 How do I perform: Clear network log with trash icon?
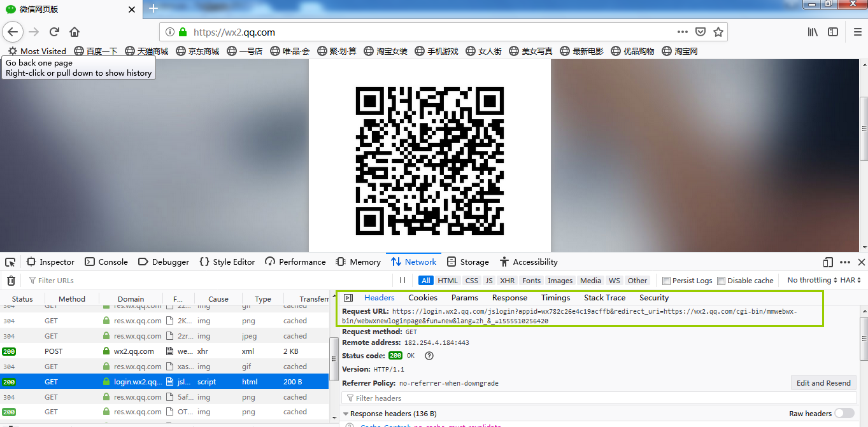[11, 281]
